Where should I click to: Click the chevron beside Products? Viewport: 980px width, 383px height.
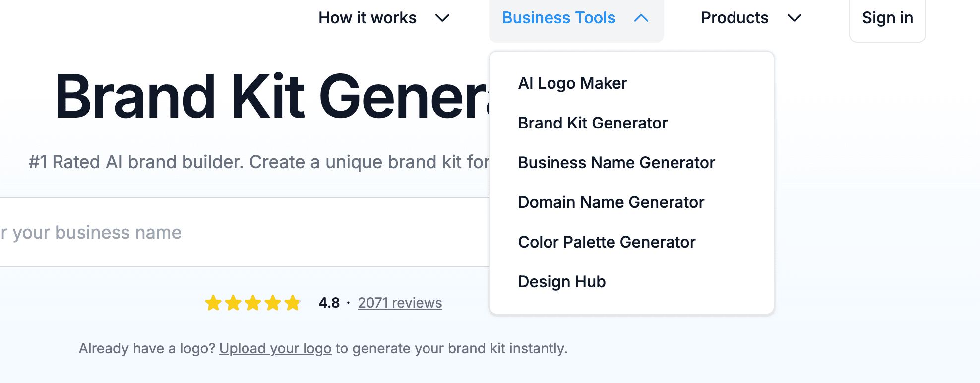click(795, 18)
